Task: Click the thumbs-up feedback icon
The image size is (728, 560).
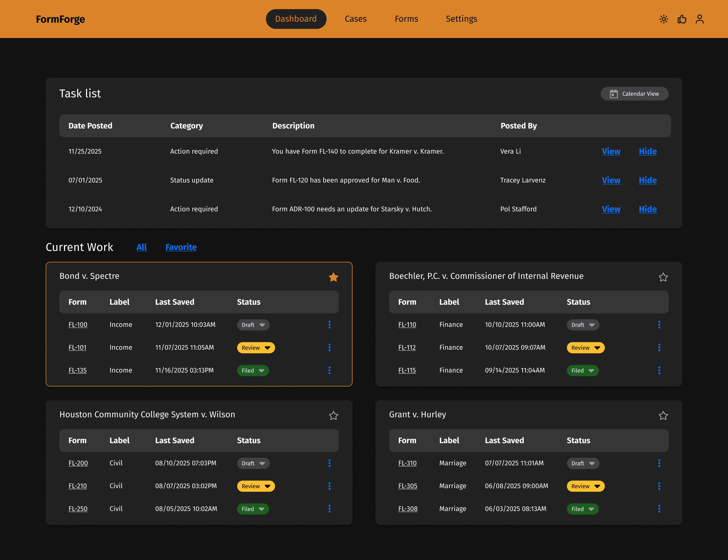Action: tap(682, 19)
